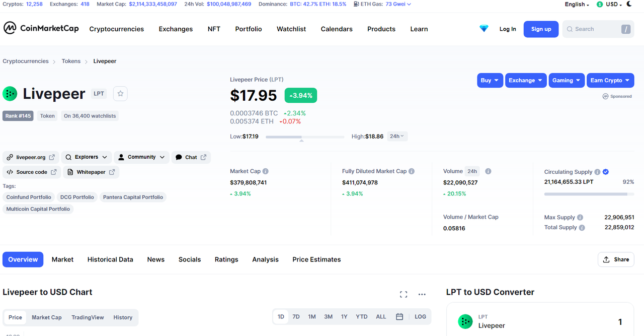Click the ETH gas pump icon
Screen dimensions: 644x336
point(356,4)
